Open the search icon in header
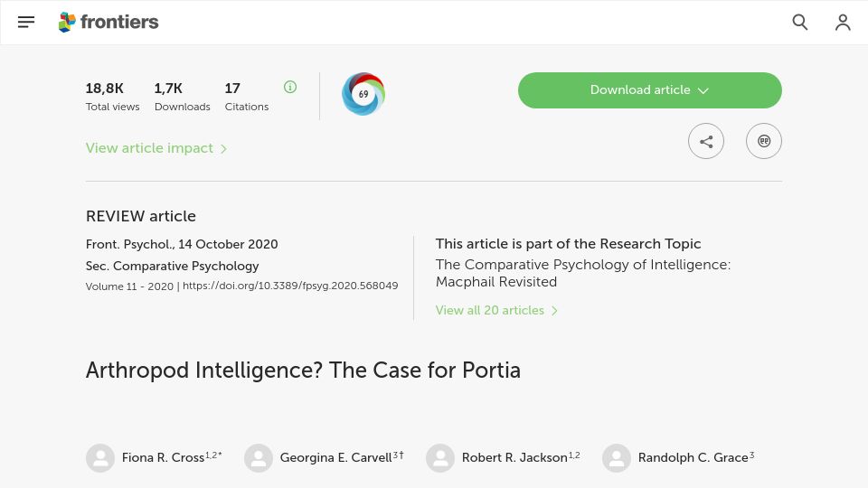The height and width of the screenshot is (488, 868). [x=800, y=22]
